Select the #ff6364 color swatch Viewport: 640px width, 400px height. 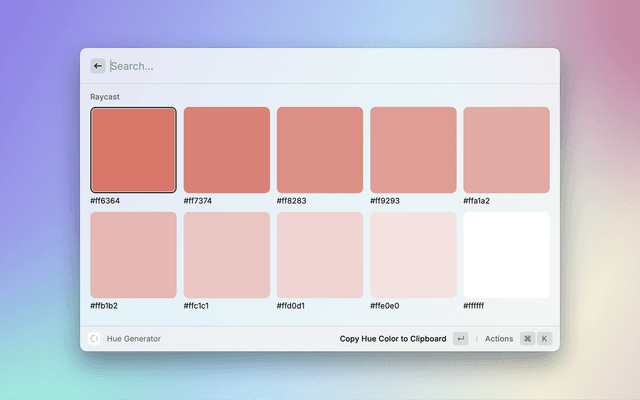[133, 150]
